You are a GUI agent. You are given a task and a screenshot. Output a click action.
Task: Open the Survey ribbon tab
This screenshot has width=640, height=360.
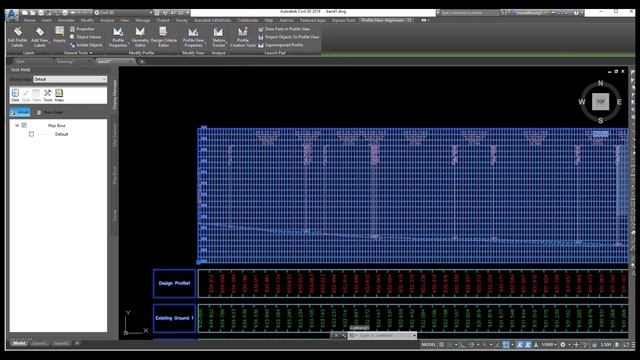click(182, 20)
